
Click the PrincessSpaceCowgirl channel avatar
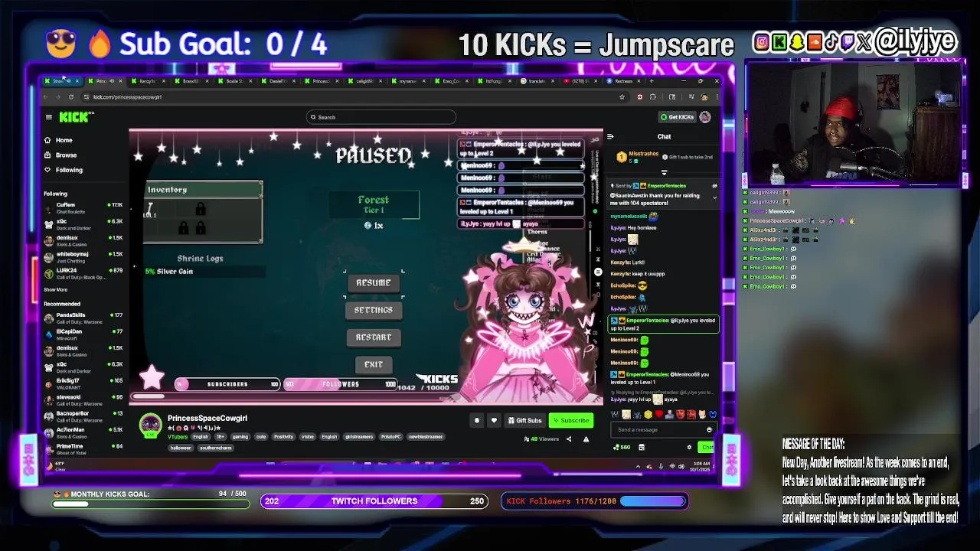151,425
